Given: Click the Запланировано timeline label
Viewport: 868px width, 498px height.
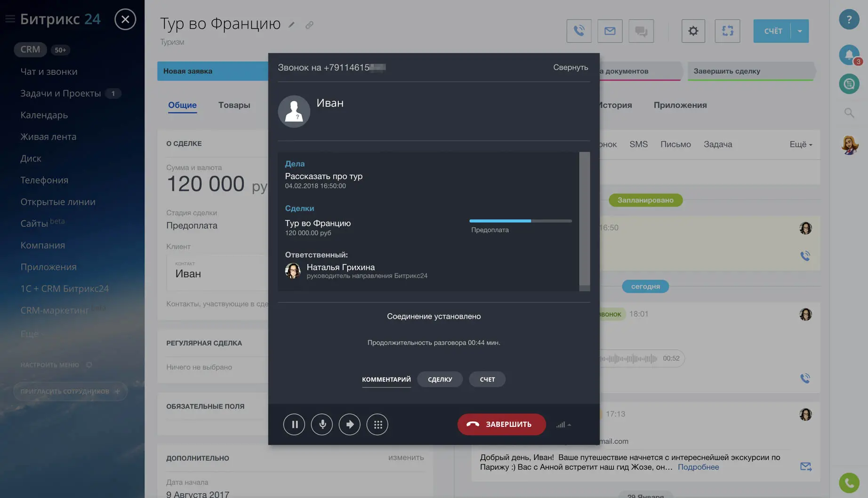Looking at the screenshot, I should pos(645,200).
